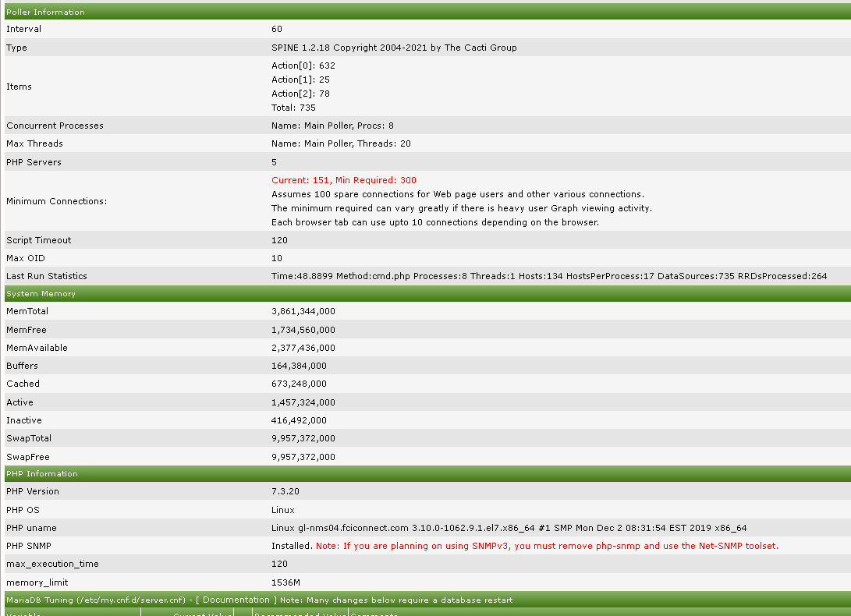
Task: Click the red SNMPv3 php-snmp removal note
Action: (x=547, y=546)
